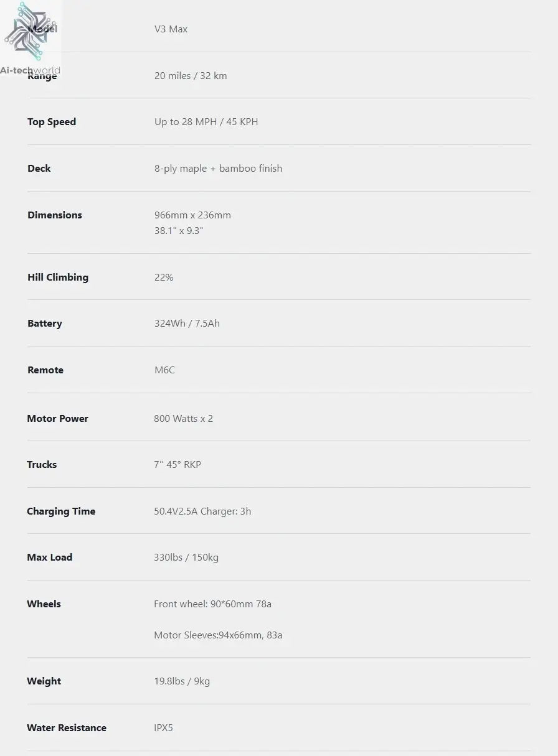
Task: Click the Dimensions row label
Action: (55, 215)
